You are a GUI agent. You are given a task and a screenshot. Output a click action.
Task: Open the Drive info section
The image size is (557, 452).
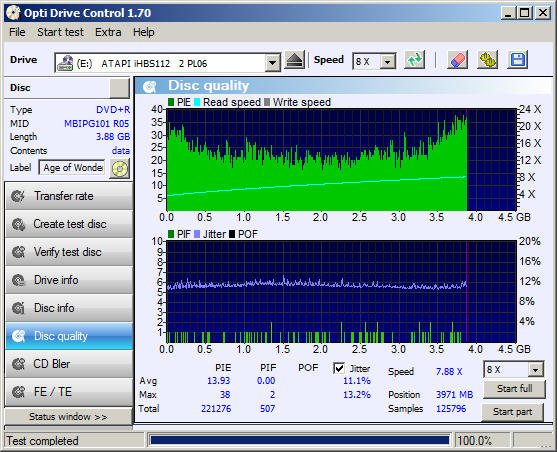69,280
